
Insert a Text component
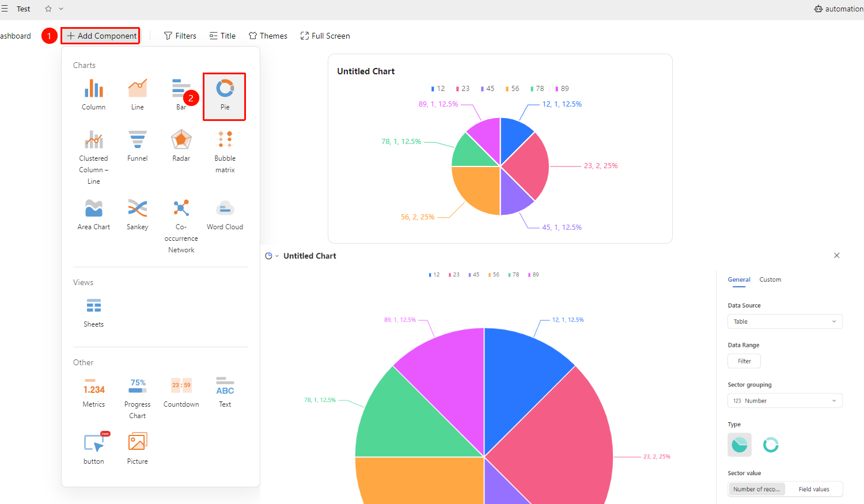(x=225, y=392)
